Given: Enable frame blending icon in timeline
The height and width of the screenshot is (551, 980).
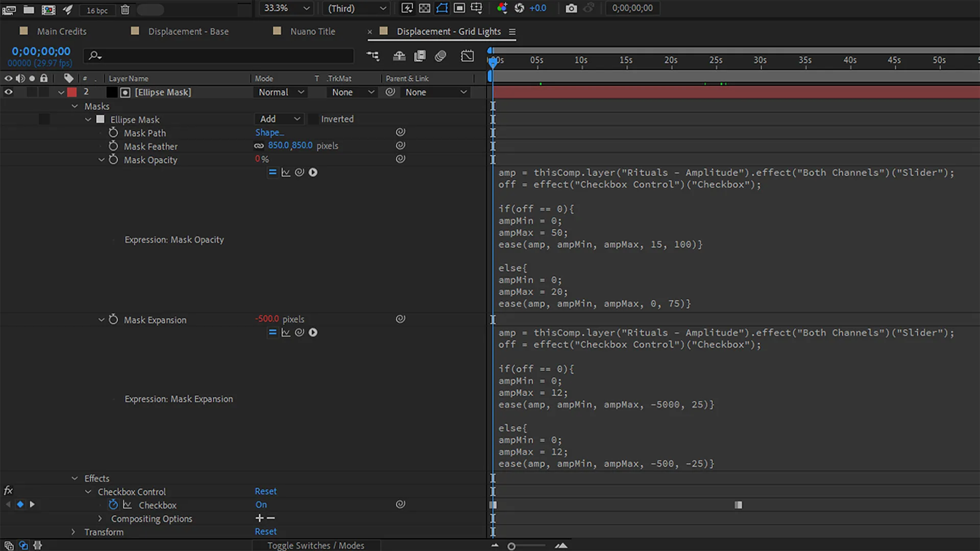Looking at the screenshot, I should (420, 56).
